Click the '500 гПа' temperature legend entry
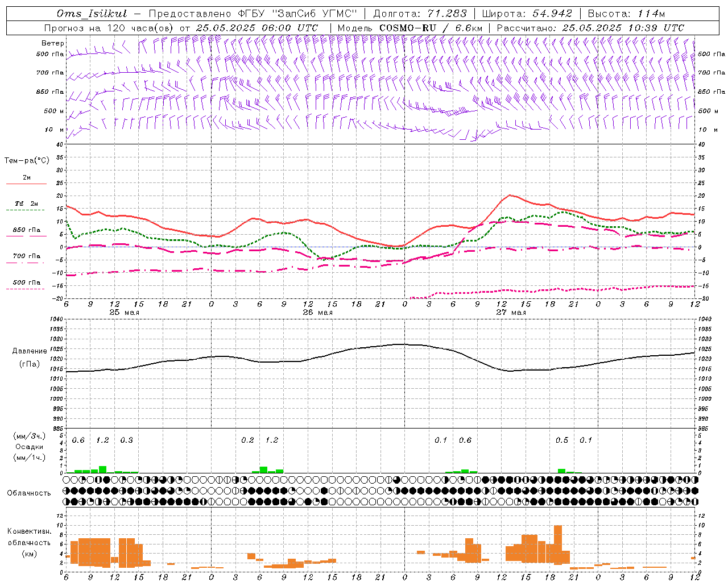This screenshot has width=728, height=582. [27, 282]
